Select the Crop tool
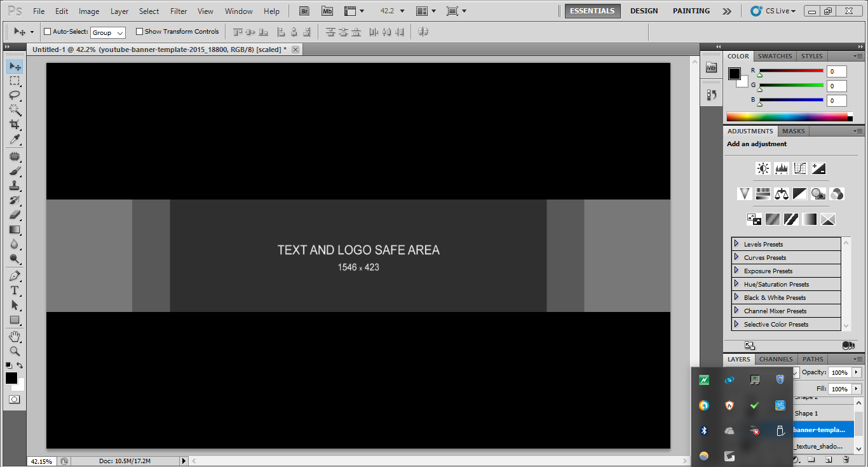Screen dimensions: 868x467 pos(15,125)
